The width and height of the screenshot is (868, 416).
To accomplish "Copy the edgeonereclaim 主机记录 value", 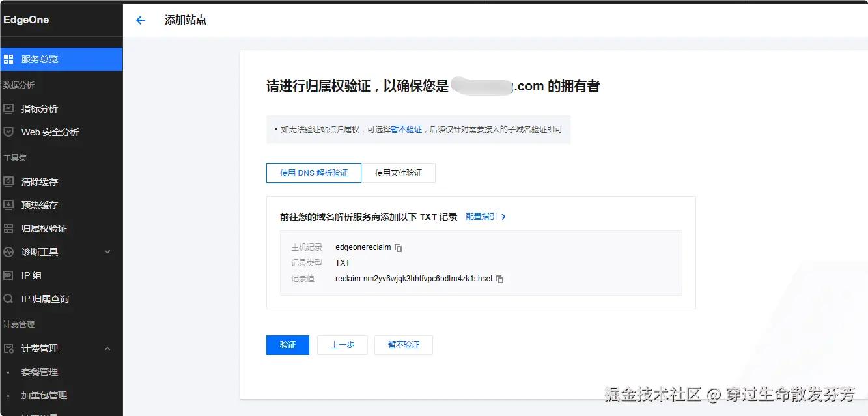I will 398,247.
